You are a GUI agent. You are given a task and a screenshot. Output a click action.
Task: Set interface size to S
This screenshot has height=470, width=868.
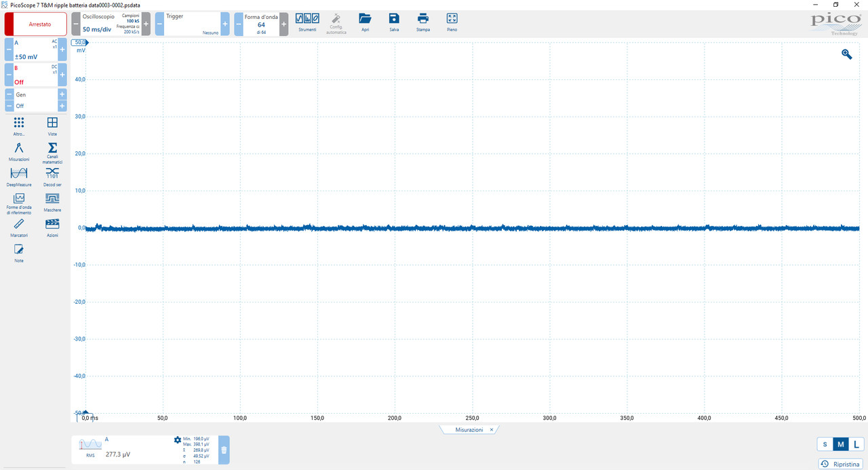pos(825,444)
